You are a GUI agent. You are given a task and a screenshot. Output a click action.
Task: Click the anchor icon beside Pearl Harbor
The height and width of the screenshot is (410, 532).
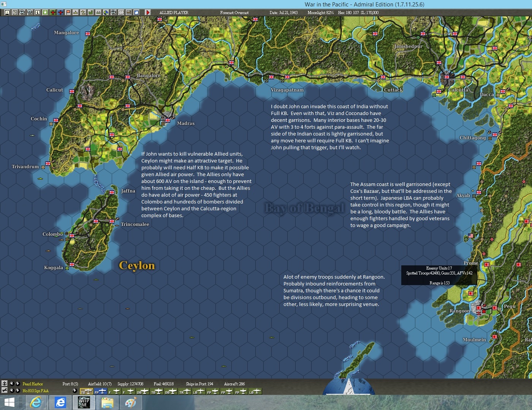coord(5,384)
